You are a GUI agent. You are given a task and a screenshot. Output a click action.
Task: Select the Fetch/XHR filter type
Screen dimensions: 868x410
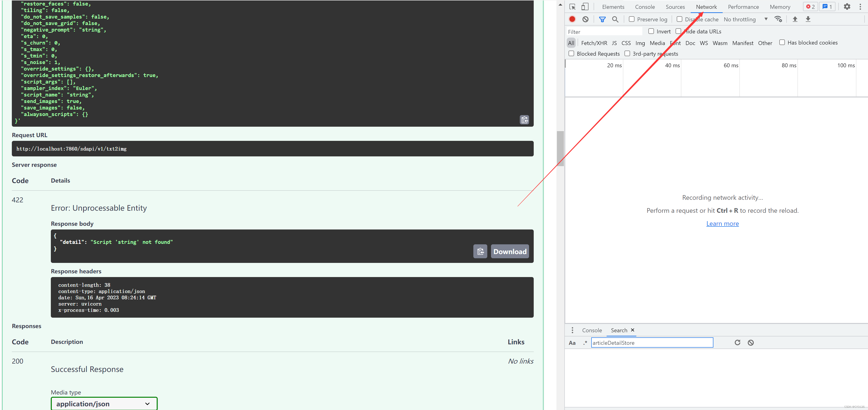click(594, 43)
